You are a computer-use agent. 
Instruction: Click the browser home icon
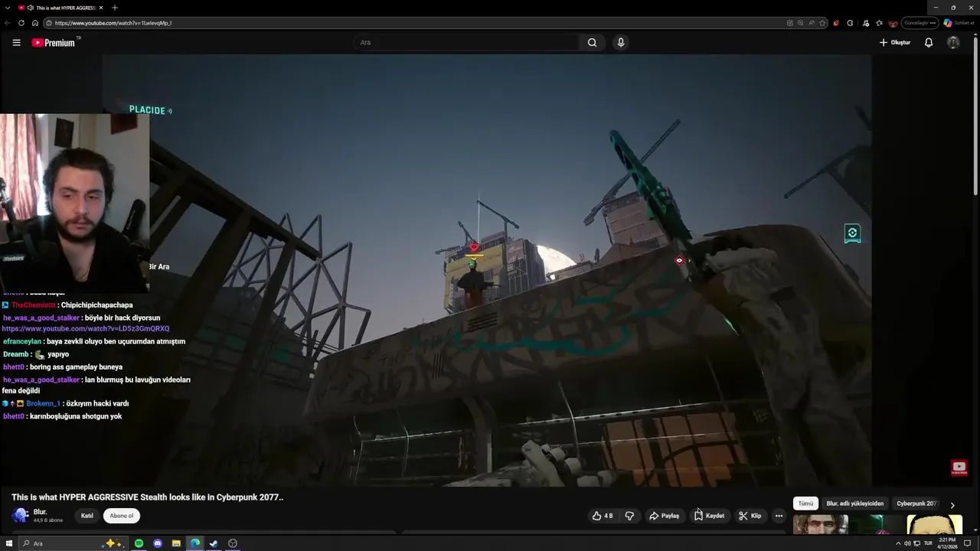tap(34, 23)
